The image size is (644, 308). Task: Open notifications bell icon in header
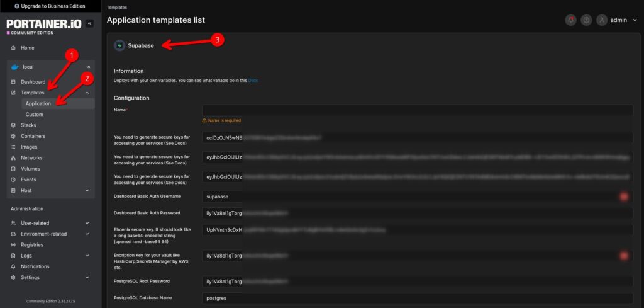pos(570,20)
